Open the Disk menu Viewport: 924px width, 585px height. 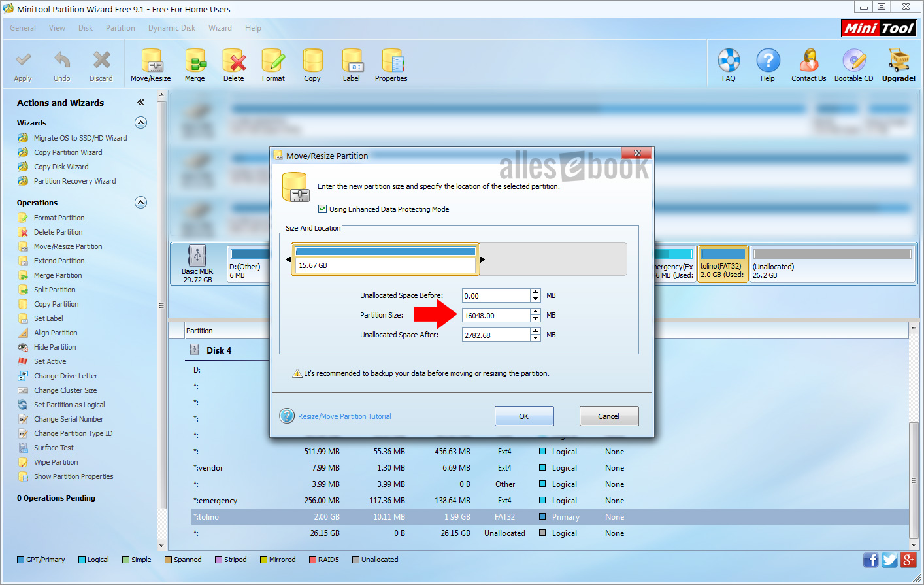point(86,28)
